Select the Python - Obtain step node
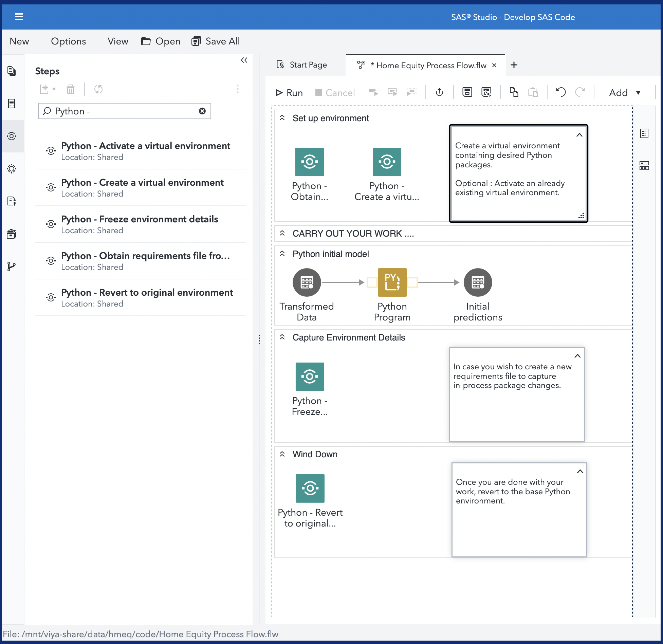This screenshot has width=663, height=644. coord(310,162)
